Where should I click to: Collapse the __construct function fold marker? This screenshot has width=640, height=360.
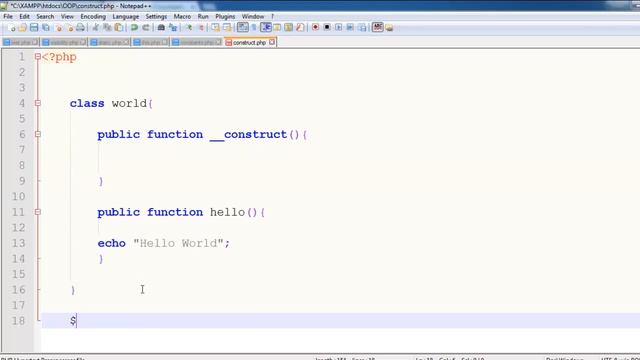point(38,134)
